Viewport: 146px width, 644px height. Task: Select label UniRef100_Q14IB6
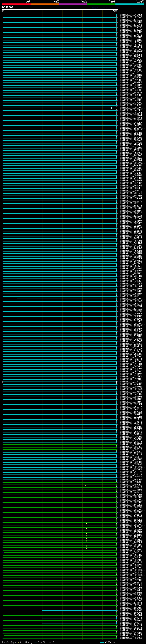[131, 535]
